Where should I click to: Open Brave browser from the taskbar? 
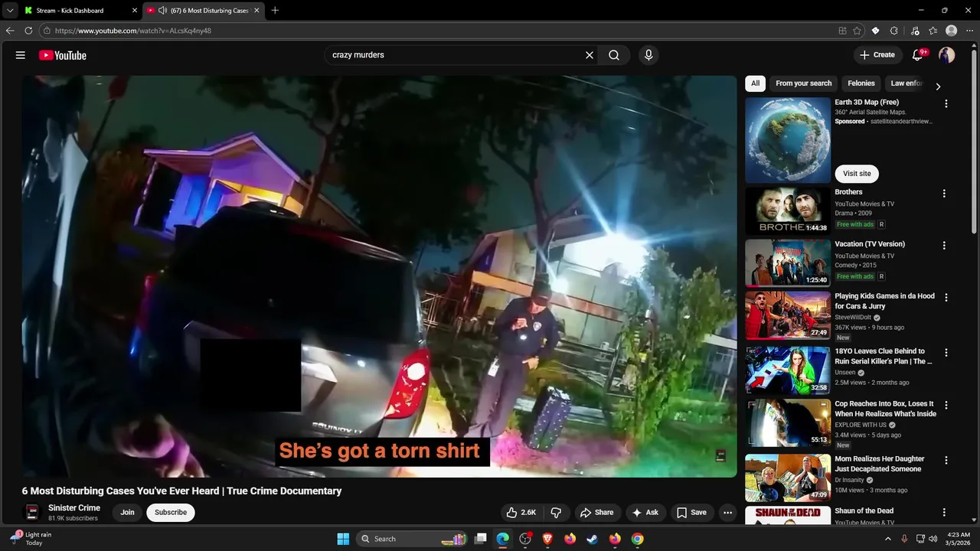tap(547, 539)
